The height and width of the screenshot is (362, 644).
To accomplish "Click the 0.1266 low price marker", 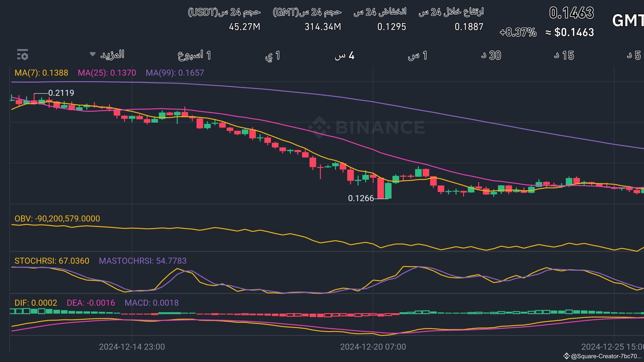I will (361, 198).
